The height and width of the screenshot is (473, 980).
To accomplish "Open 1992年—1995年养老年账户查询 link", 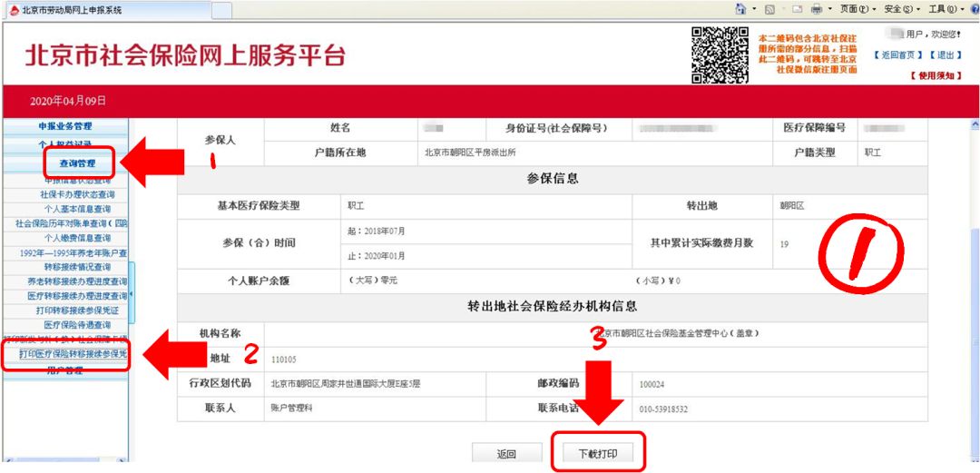I will pos(73,252).
